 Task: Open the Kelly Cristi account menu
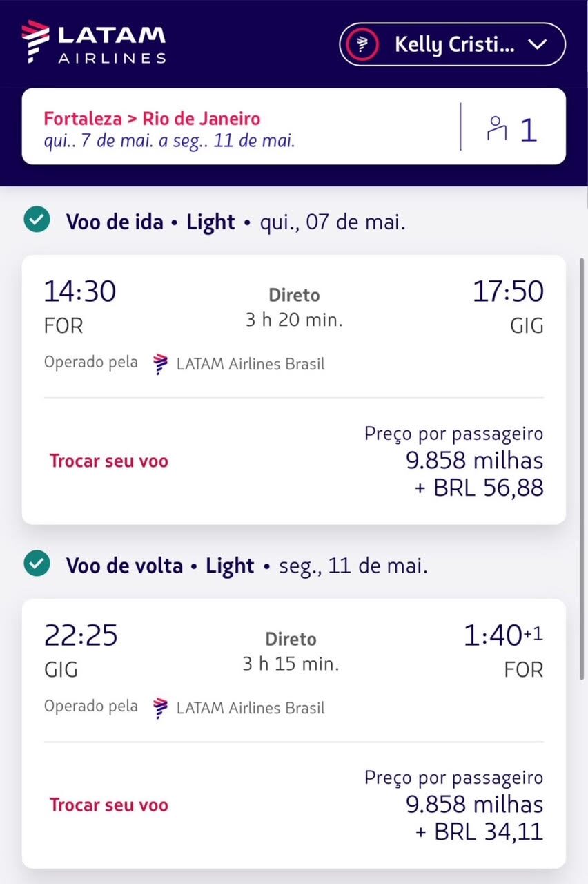pos(453,45)
